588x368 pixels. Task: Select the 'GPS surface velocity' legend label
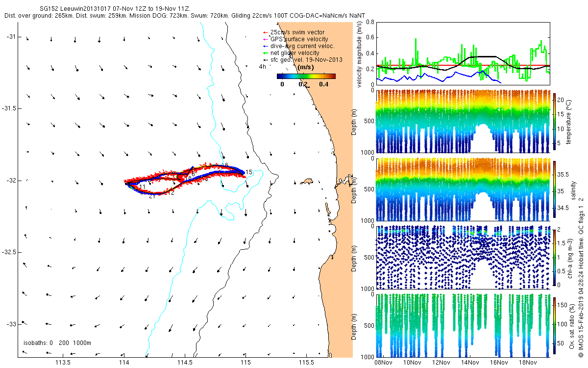pos(299,39)
